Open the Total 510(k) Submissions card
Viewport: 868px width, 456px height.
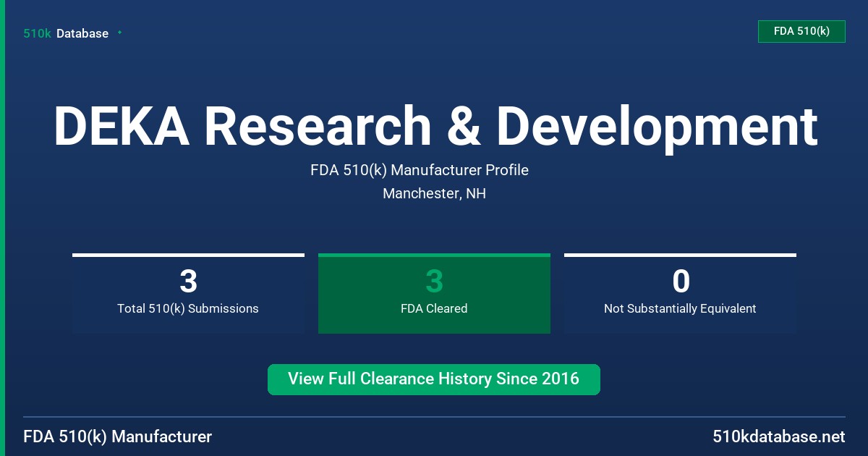pos(188,293)
